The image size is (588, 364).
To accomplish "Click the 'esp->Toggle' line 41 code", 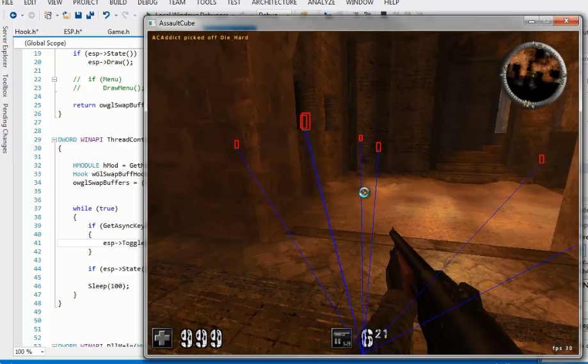I will pyautogui.click(x=123, y=243).
